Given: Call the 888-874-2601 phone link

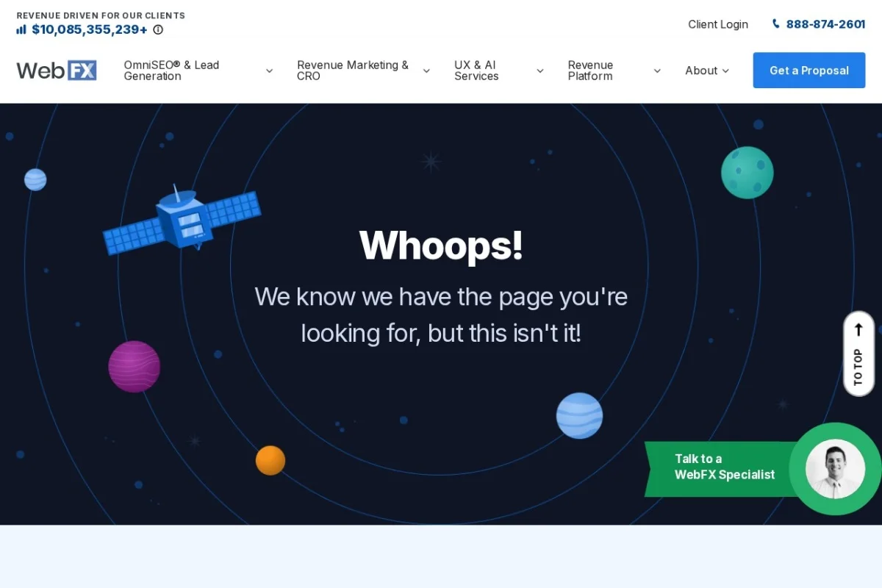Looking at the screenshot, I should (825, 24).
